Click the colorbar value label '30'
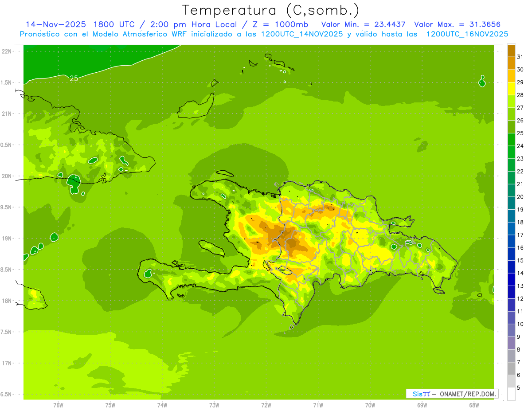 point(520,70)
